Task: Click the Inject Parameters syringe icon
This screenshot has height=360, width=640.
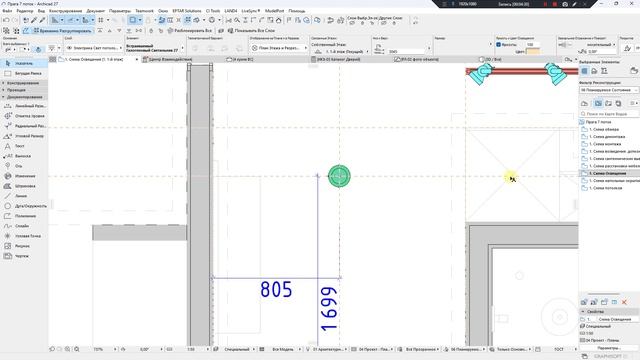Action: [x=42, y=20]
